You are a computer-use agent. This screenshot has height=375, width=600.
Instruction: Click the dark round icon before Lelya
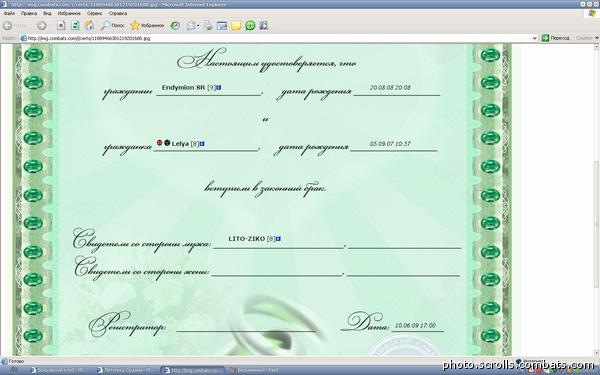(167, 143)
